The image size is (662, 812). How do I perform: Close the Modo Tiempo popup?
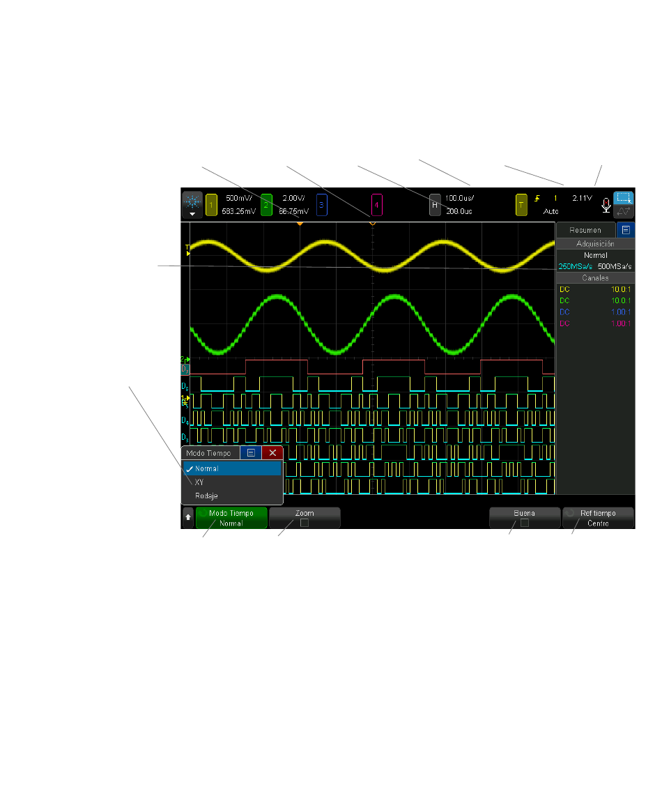[x=272, y=452]
